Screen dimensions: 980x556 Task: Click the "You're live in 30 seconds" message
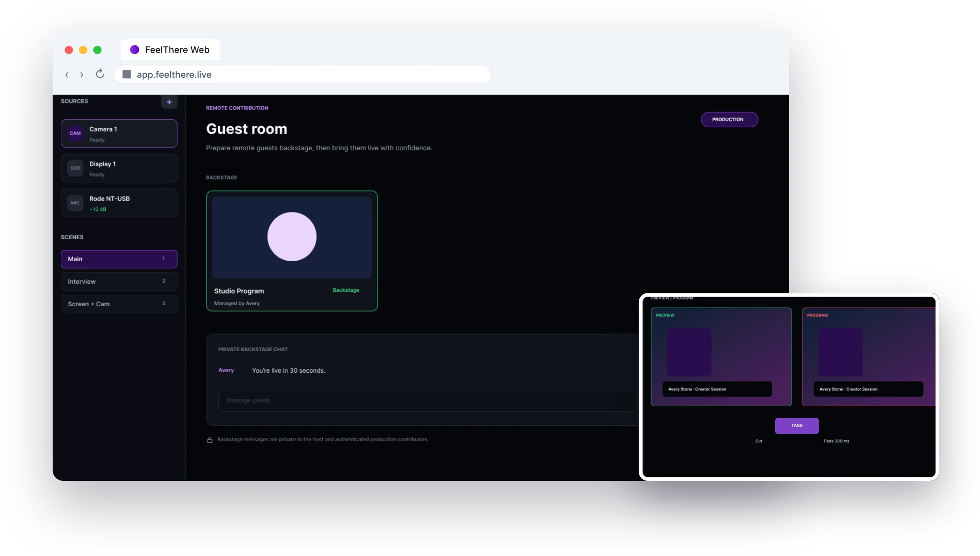pyautogui.click(x=289, y=371)
